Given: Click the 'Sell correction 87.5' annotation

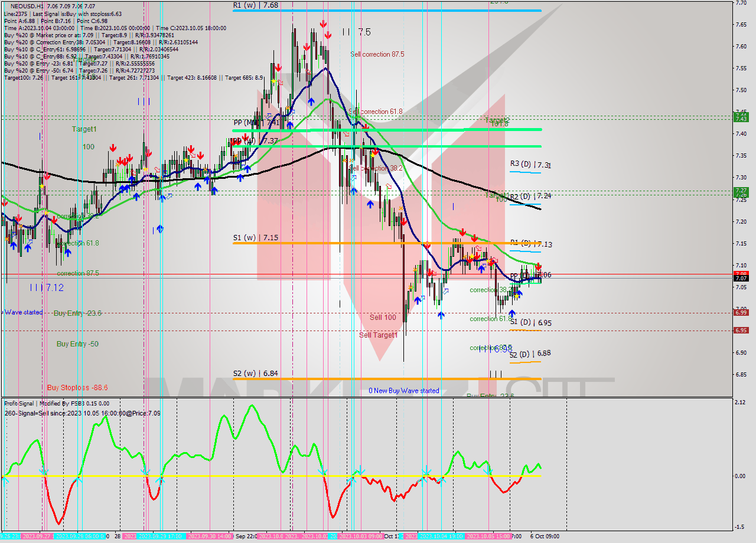Looking at the screenshot, I should point(377,54).
